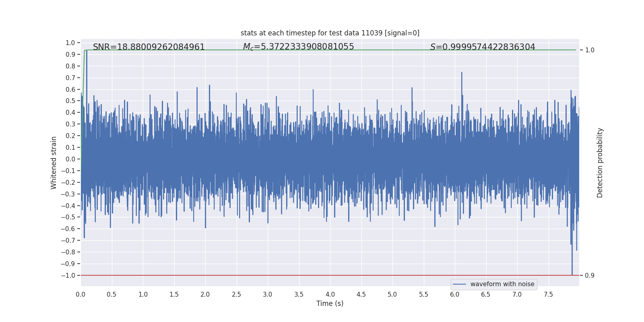
Task: Click the 7.5 tick on time axis
Action: point(548,295)
